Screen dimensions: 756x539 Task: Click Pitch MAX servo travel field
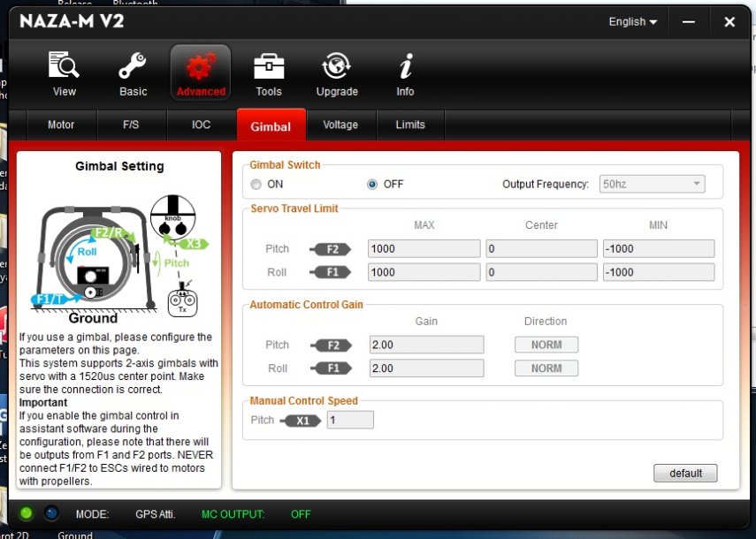point(424,248)
